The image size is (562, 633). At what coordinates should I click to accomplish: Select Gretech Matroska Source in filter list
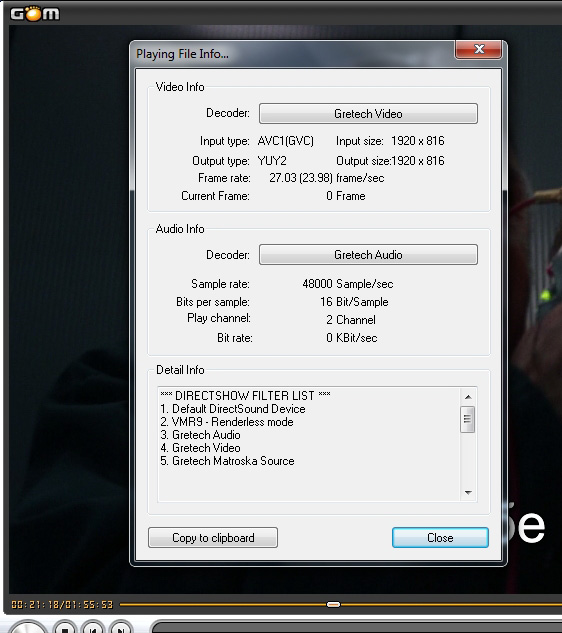pyautogui.click(x=227, y=461)
